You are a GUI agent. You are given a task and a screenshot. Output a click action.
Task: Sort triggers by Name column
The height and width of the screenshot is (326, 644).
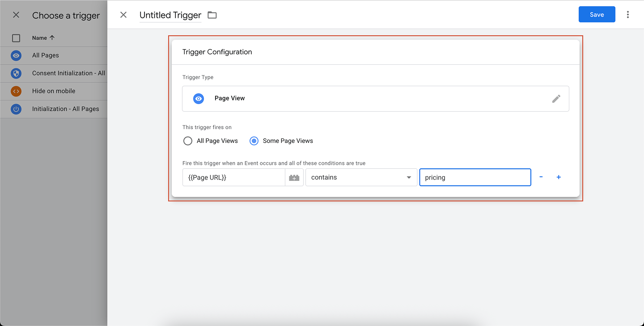pyautogui.click(x=43, y=38)
